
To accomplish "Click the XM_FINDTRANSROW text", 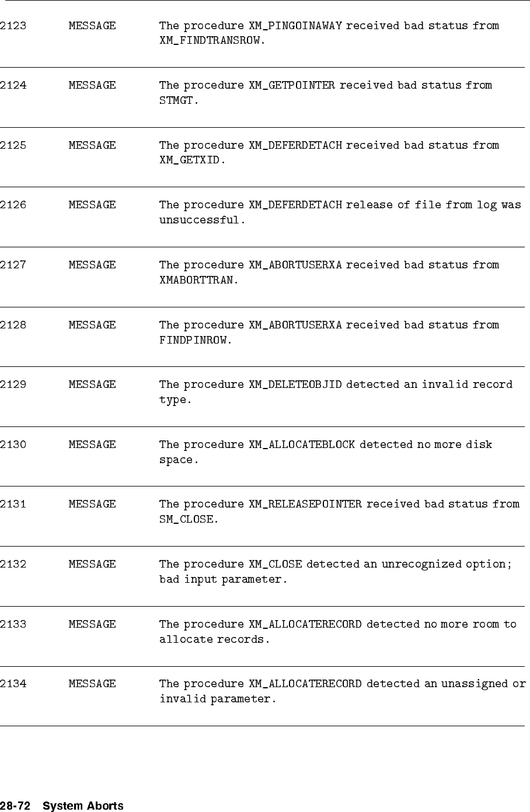I will [211, 41].
